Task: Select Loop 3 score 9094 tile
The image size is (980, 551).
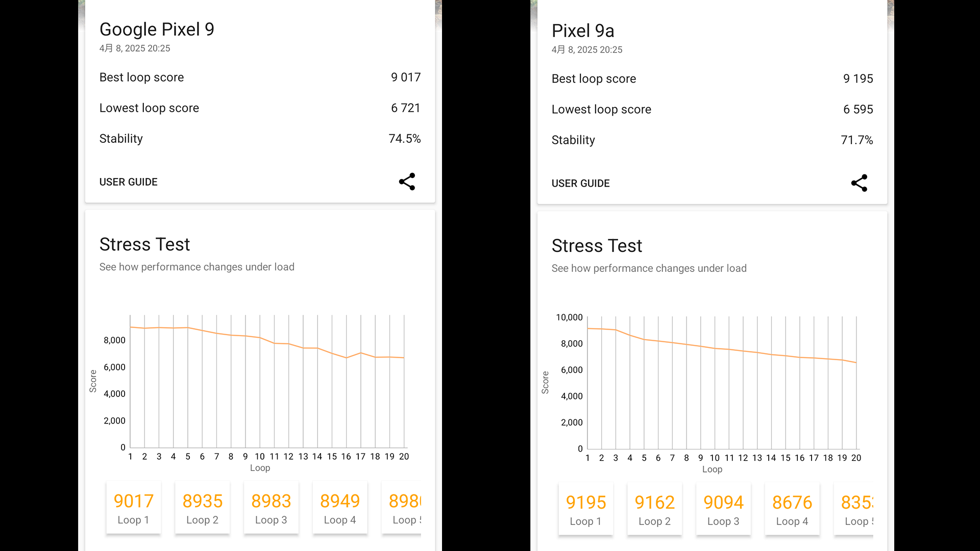Action: [723, 510]
